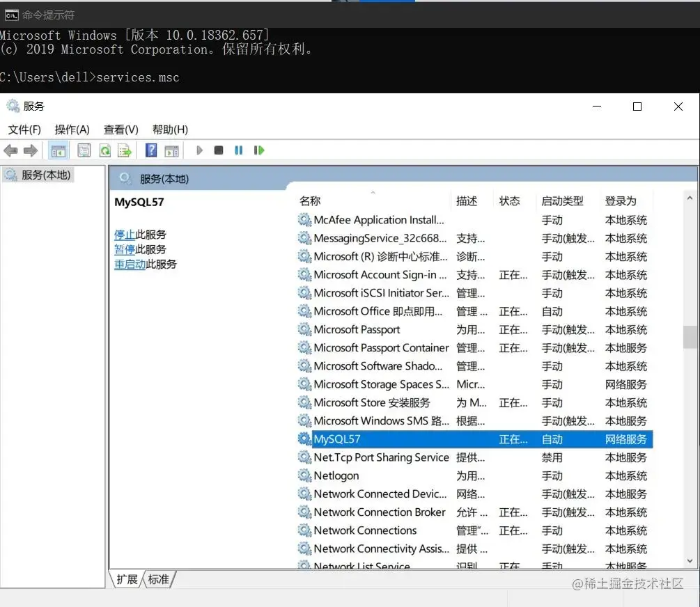This screenshot has height=607, width=700.
Task: Click the 停止 link to stop service
Action: 125,235
